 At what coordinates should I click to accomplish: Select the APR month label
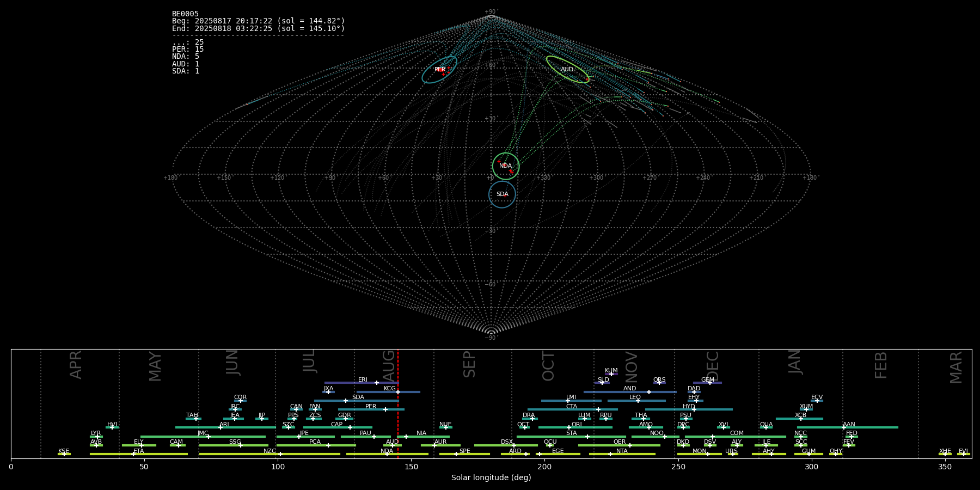(76, 365)
